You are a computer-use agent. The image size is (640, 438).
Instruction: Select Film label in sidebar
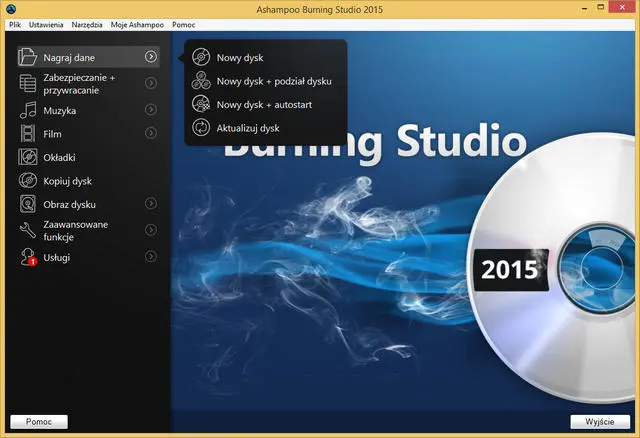pyautogui.click(x=52, y=134)
